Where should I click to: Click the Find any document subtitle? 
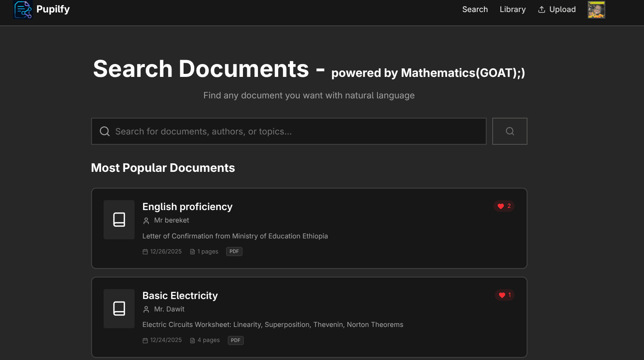(309, 95)
